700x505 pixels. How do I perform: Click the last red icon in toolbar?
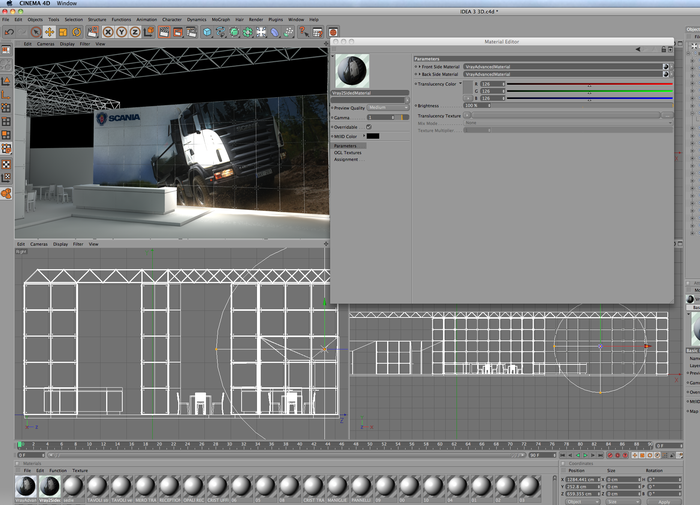(333, 32)
